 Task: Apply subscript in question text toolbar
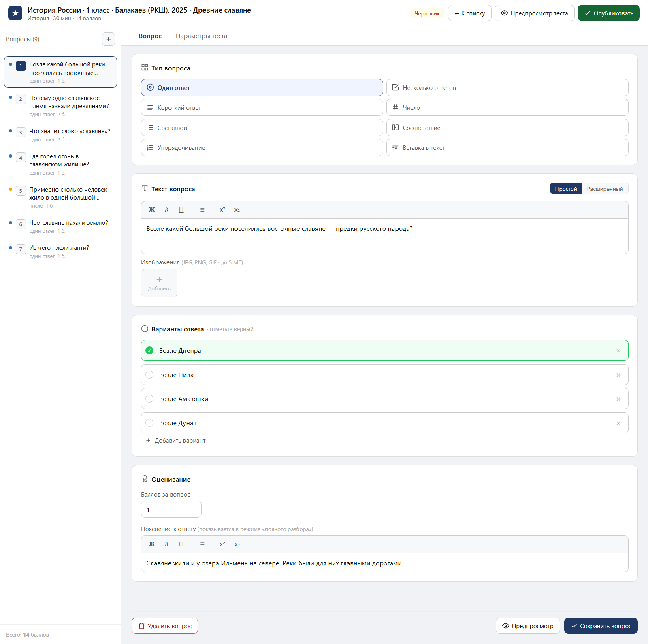click(237, 210)
